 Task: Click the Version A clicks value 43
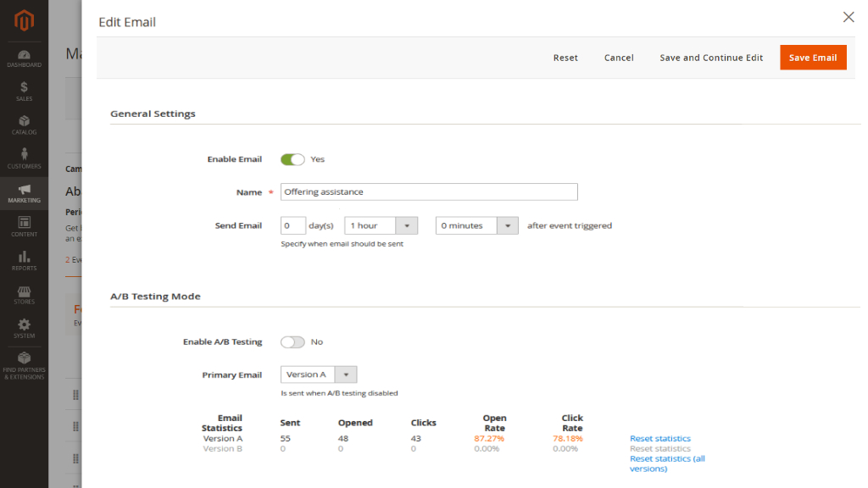point(415,438)
